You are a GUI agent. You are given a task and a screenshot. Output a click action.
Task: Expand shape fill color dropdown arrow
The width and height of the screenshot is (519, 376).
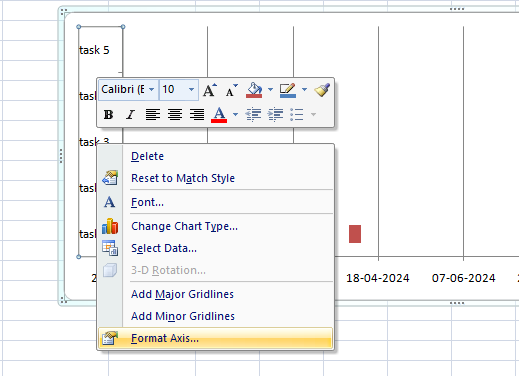tap(270, 89)
